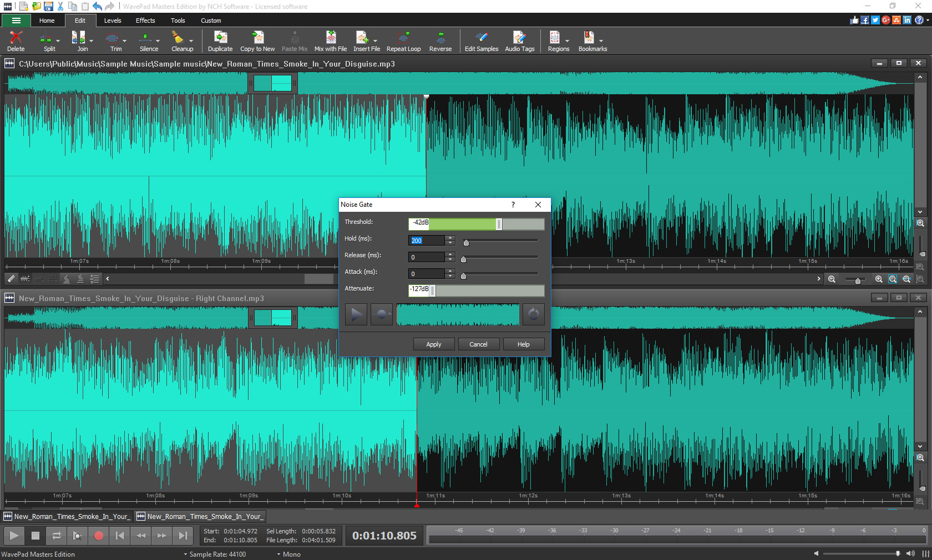Click the record button in transport controls
The image size is (932, 560).
click(99, 536)
